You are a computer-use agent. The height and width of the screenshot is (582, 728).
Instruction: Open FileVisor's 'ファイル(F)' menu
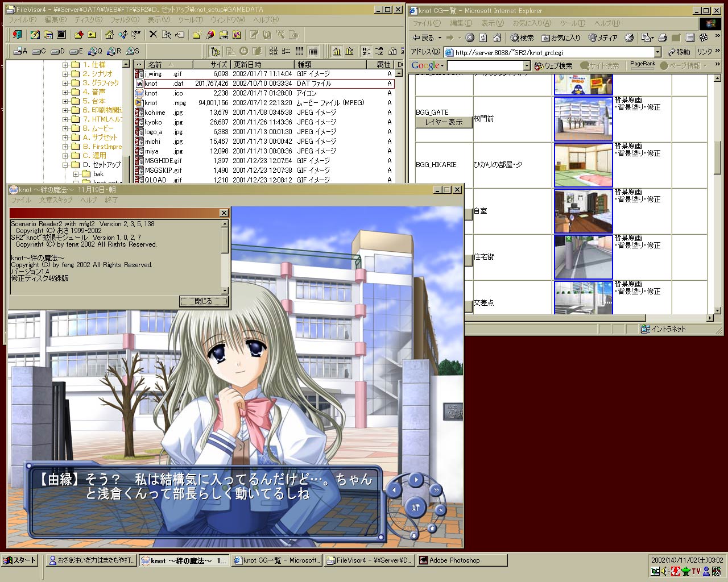pyautogui.click(x=22, y=20)
